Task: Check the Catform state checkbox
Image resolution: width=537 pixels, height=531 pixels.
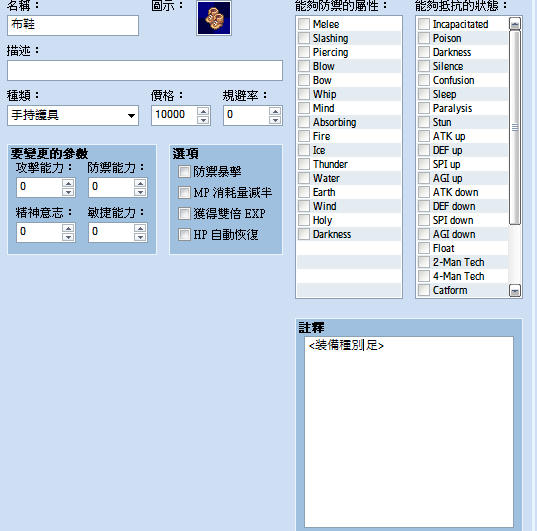Action: click(x=424, y=290)
